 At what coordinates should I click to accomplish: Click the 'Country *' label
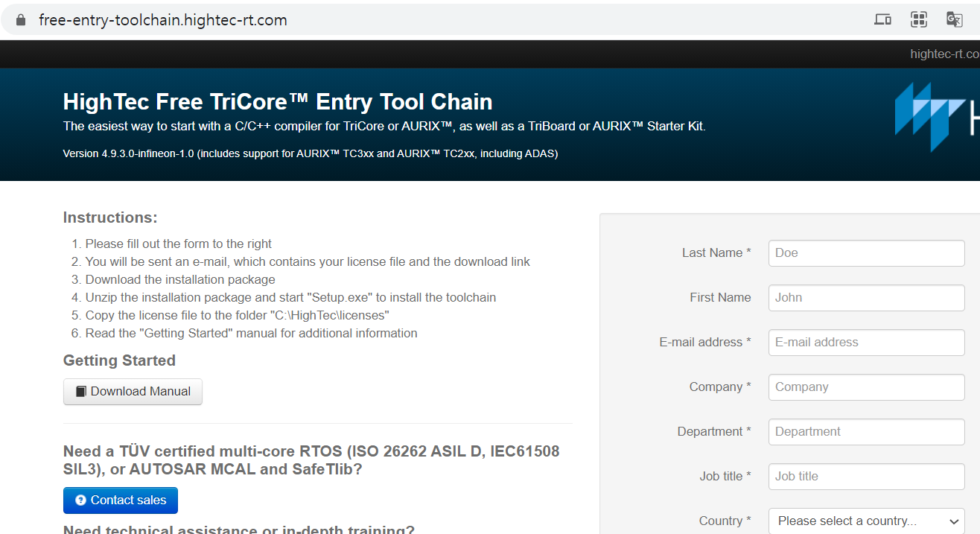[725, 521]
